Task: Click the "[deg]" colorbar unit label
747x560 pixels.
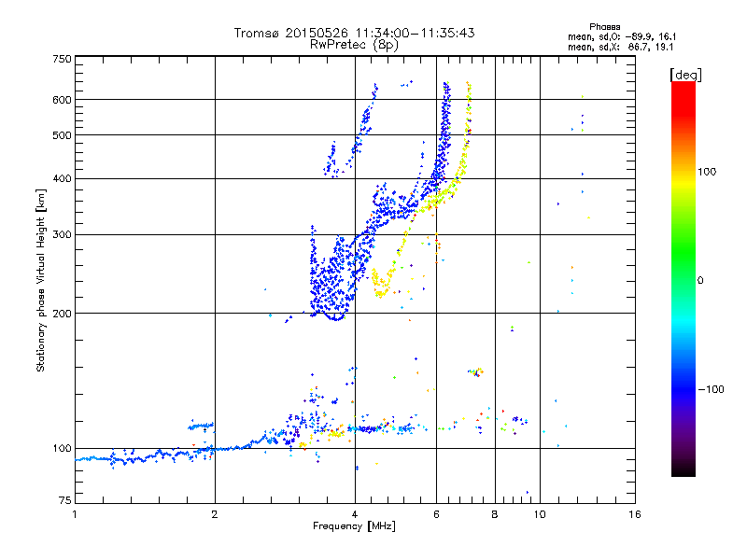Action: coord(685,75)
